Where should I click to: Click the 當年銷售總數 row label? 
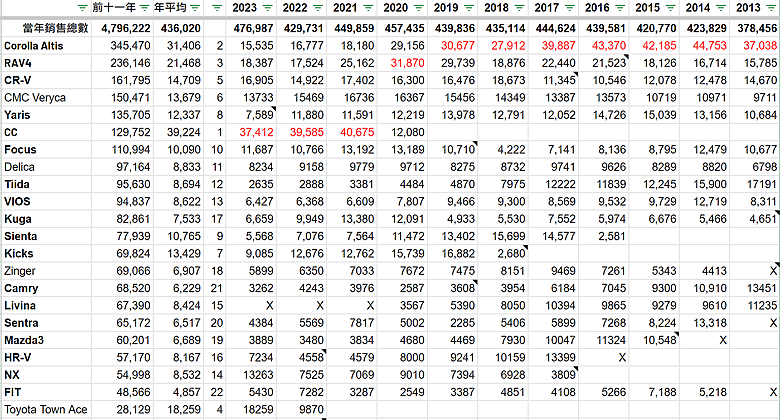[x=56, y=28]
